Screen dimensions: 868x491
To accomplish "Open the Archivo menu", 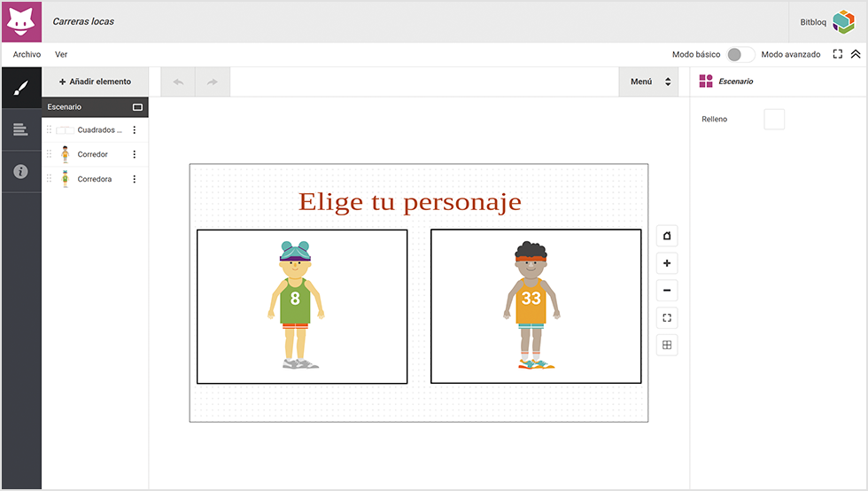I will tap(27, 54).
